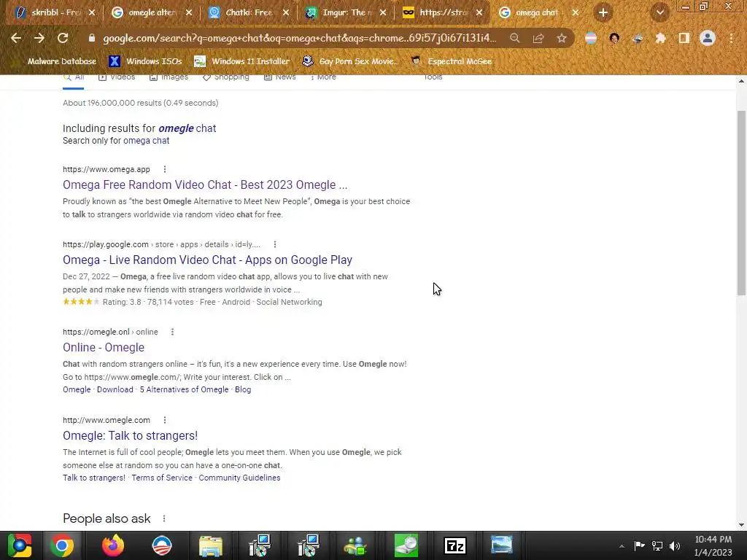Screen dimensions: 747x560
Task: Click the address bar URL field
Action: coord(299,38)
